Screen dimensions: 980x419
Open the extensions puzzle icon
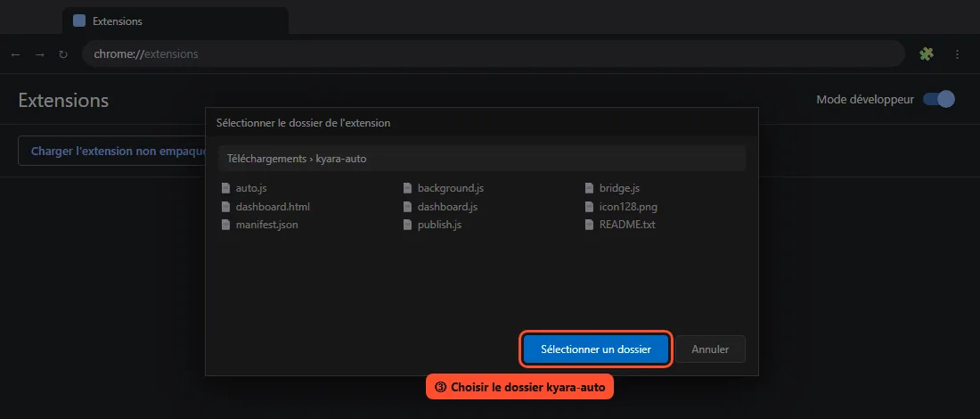click(x=927, y=54)
